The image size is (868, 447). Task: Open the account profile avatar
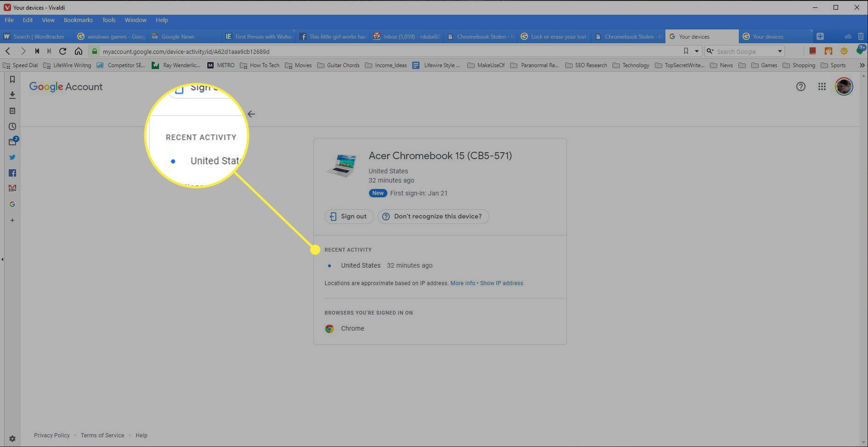pos(844,86)
